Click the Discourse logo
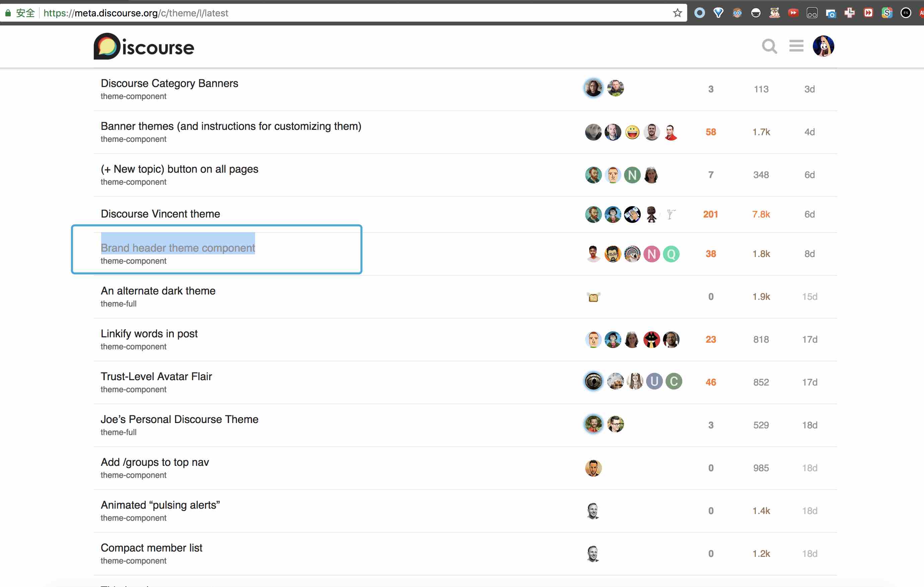The image size is (924, 587). point(144,47)
